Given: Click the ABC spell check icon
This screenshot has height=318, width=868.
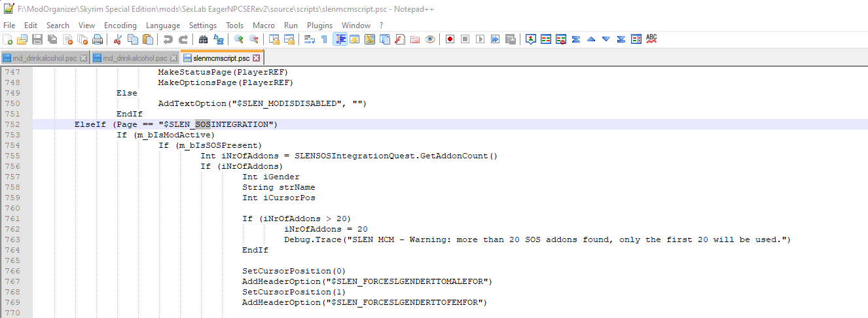Looking at the screenshot, I should click(651, 39).
